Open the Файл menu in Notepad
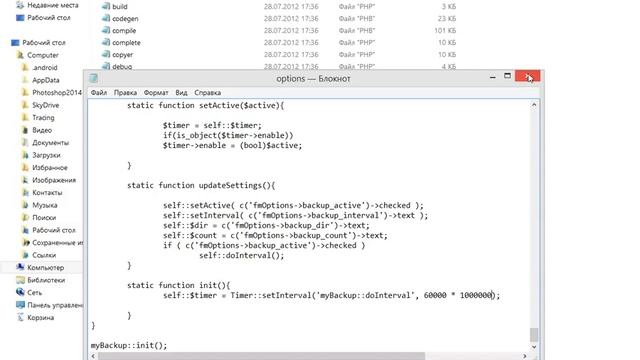 tap(99, 93)
